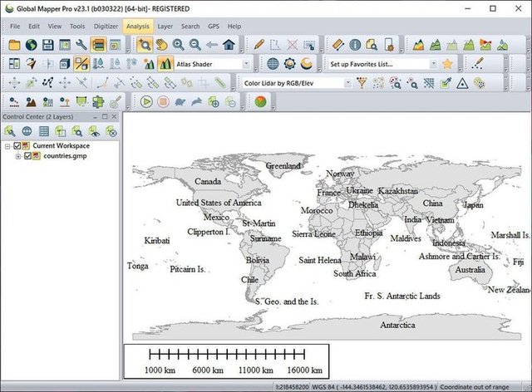Open the Atlas Shader dropdown

pyautogui.click(x=247, y=63)
